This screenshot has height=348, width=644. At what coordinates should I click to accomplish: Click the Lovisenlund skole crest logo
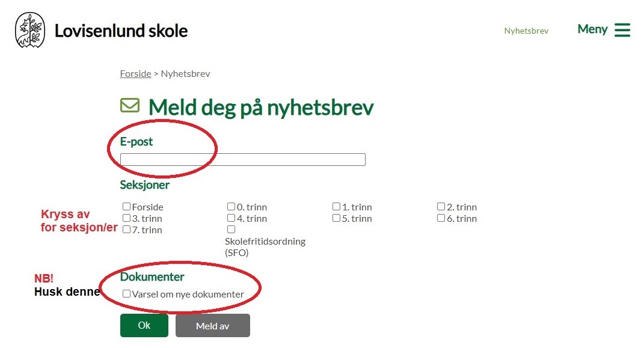click(x=29, y=30)
